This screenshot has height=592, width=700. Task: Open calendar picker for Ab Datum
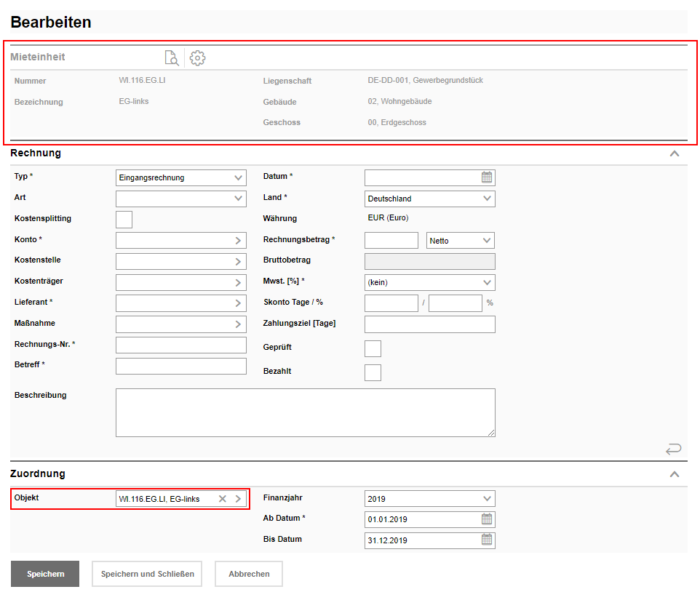coord(487,519)
